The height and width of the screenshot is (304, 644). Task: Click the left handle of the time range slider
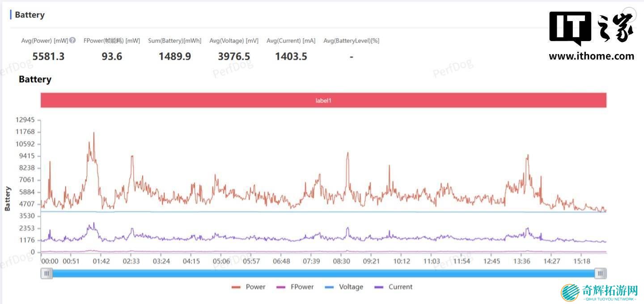pyautogui.click(x=47, y=274)
